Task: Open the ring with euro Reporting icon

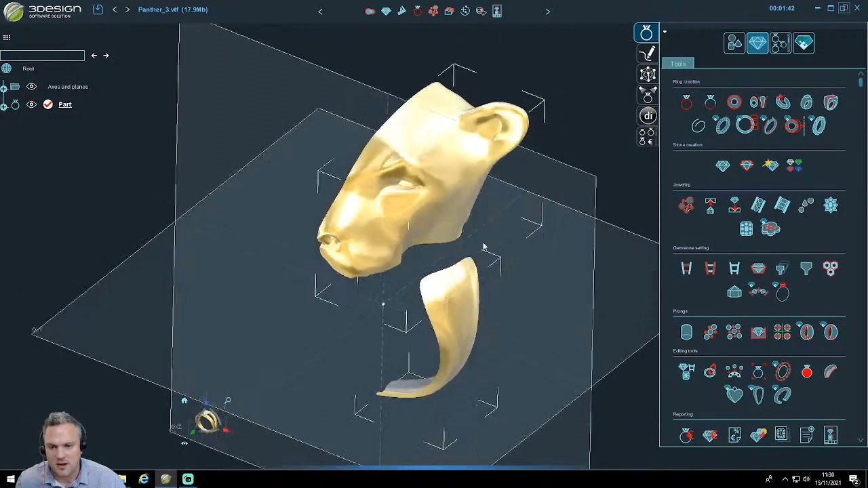Action: (x=686, y=435)
